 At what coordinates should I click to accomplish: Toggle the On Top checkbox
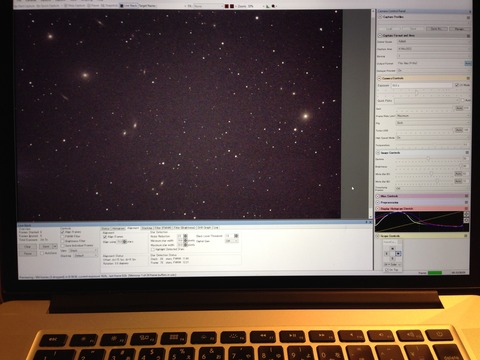click(387, 270)
